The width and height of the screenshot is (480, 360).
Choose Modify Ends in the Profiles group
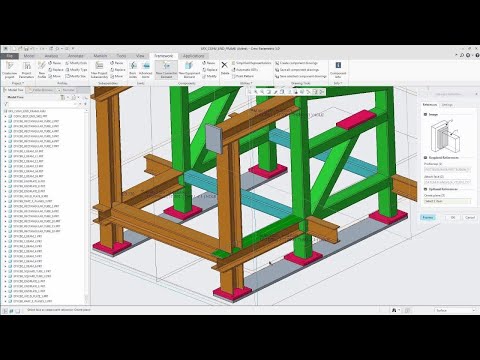click(76, 63)
